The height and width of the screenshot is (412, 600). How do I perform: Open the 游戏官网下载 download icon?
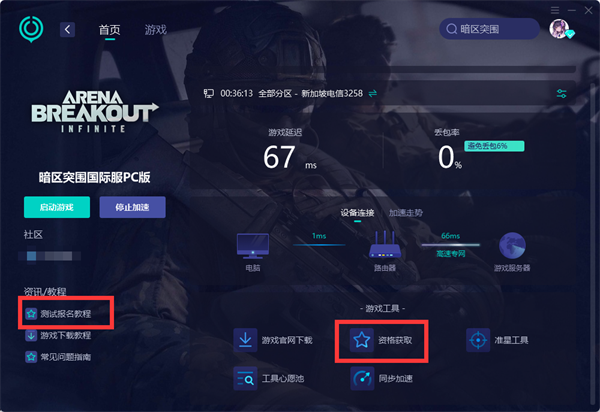[x=245, y=340]
